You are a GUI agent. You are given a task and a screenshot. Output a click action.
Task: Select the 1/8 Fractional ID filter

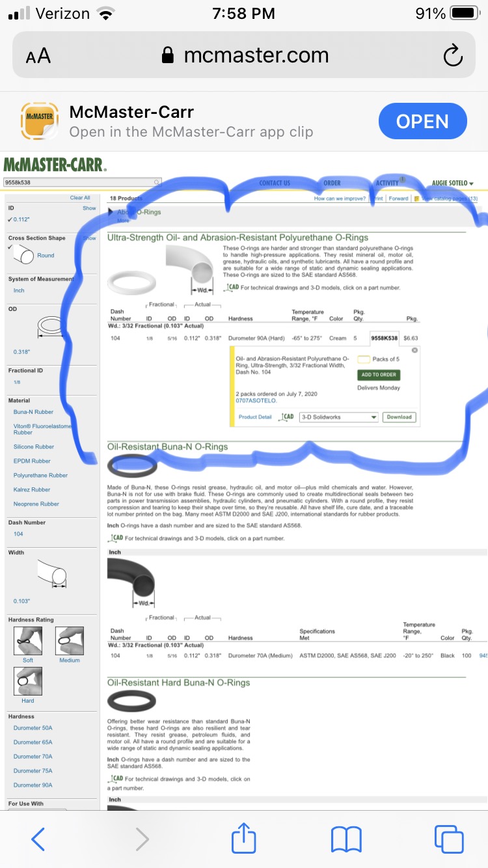click(17, 383)
